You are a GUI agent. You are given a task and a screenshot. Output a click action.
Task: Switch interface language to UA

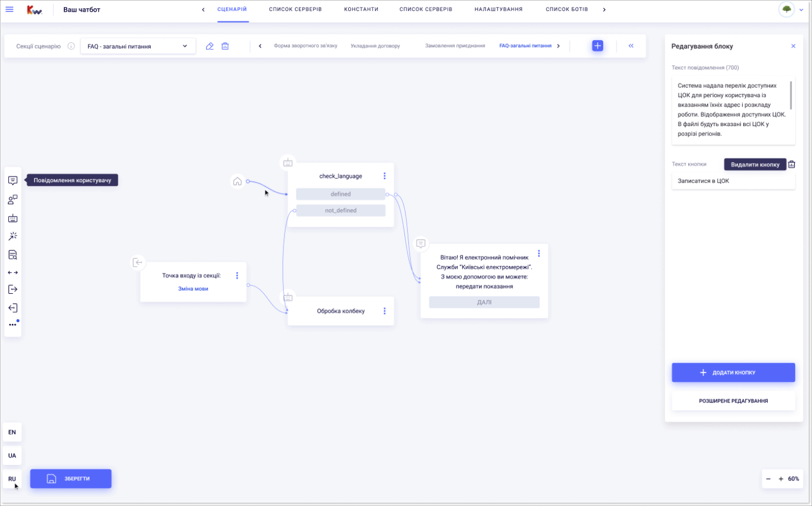pyautogui.click(x=12, y=455)
